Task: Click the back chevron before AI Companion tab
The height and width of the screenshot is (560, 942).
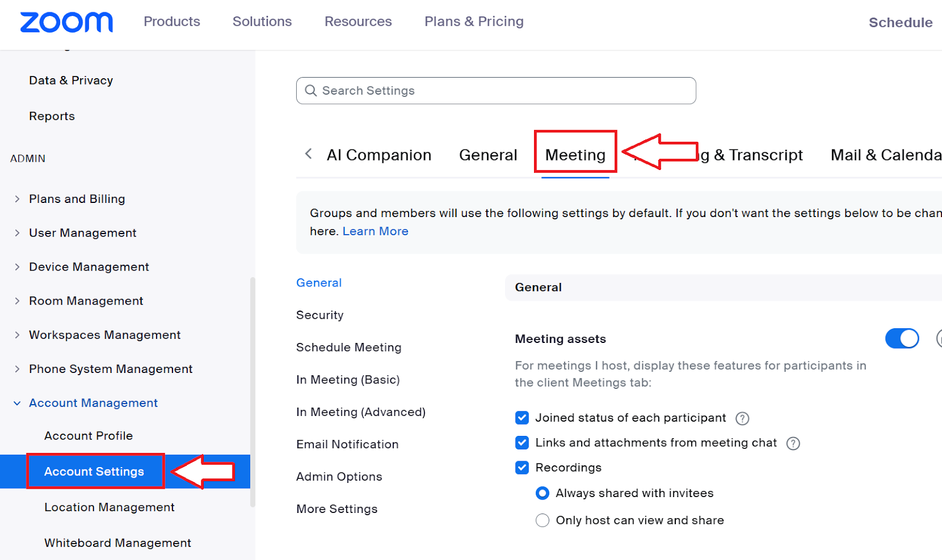Action: tap(308, 154)
